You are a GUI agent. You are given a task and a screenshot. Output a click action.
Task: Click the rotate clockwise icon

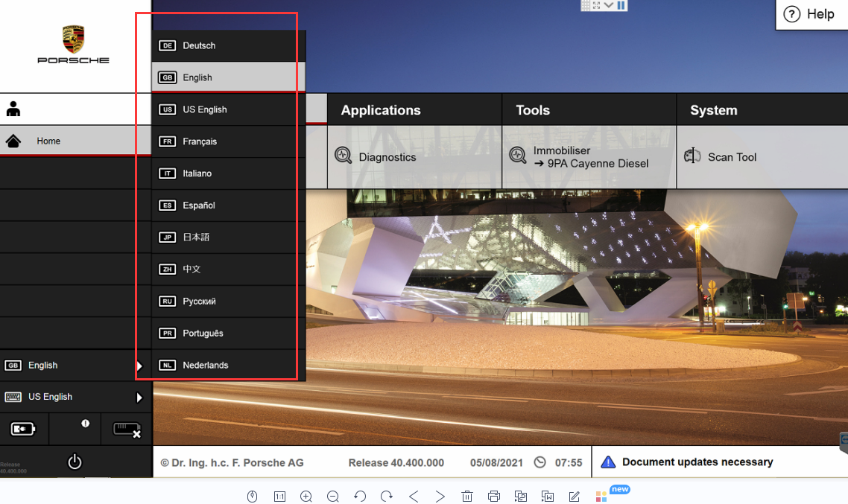click(386, 497)
